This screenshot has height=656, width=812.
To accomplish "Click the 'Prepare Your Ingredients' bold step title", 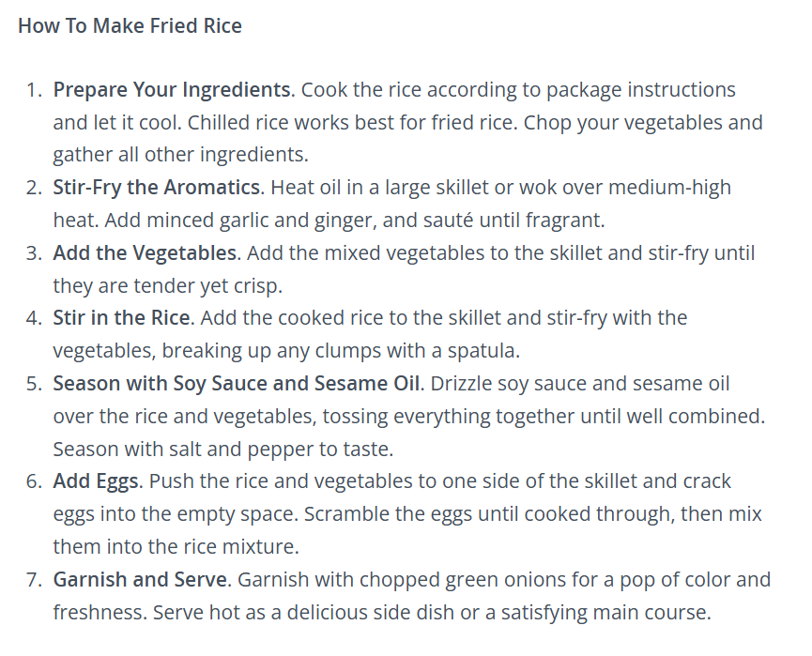I will (174, 90).
